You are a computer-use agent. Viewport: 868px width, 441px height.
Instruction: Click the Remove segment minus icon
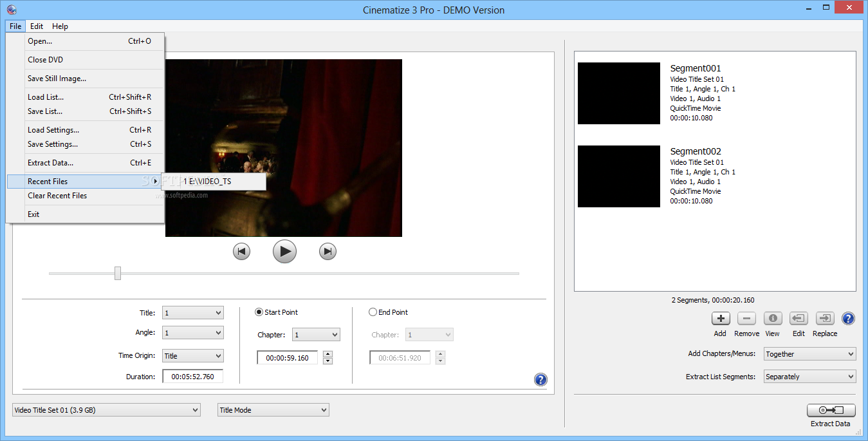pyautogui.click(x=746, y=318)
